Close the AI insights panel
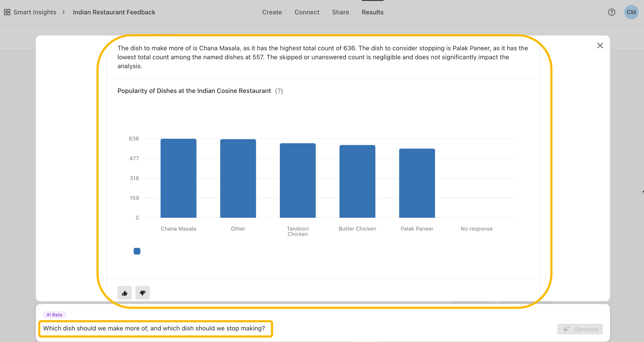Viewport: 644px width, 342px height. tap(600, 45)
